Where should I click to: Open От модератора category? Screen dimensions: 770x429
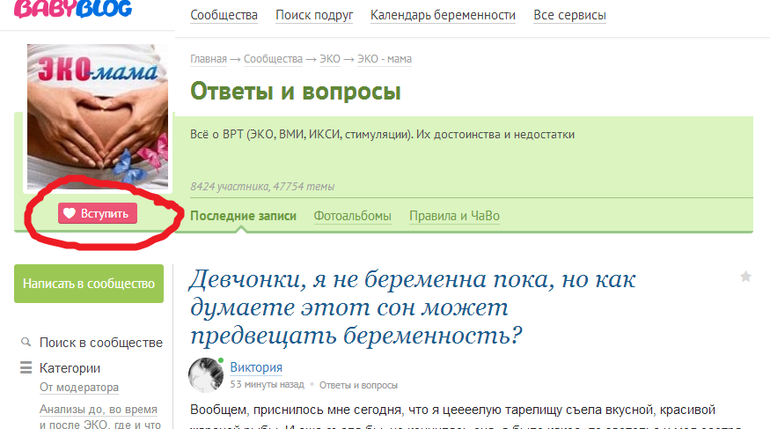click(x=79, y=387)
